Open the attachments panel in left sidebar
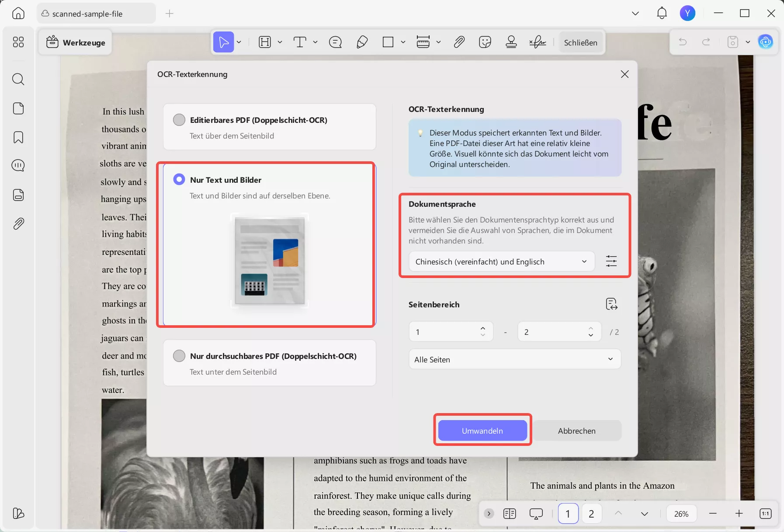 pos(18,224)
